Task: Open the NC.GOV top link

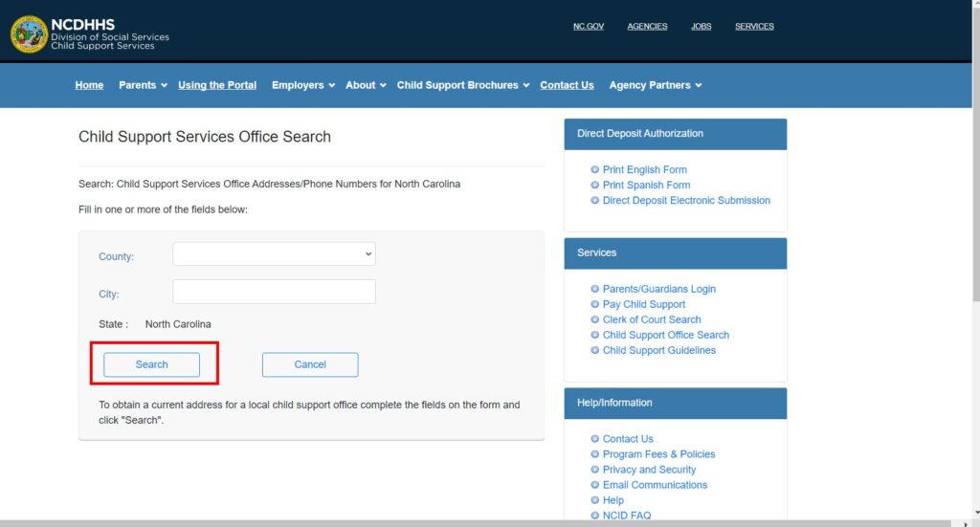Action: pos(589,26)
